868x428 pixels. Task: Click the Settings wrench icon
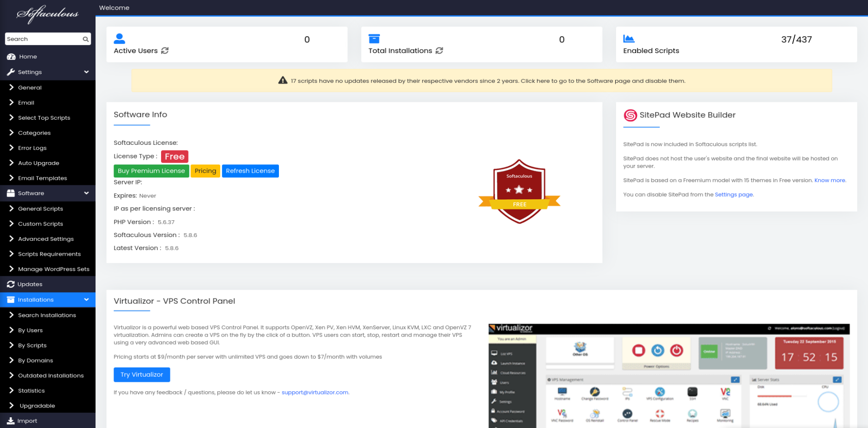pos(11,72)
